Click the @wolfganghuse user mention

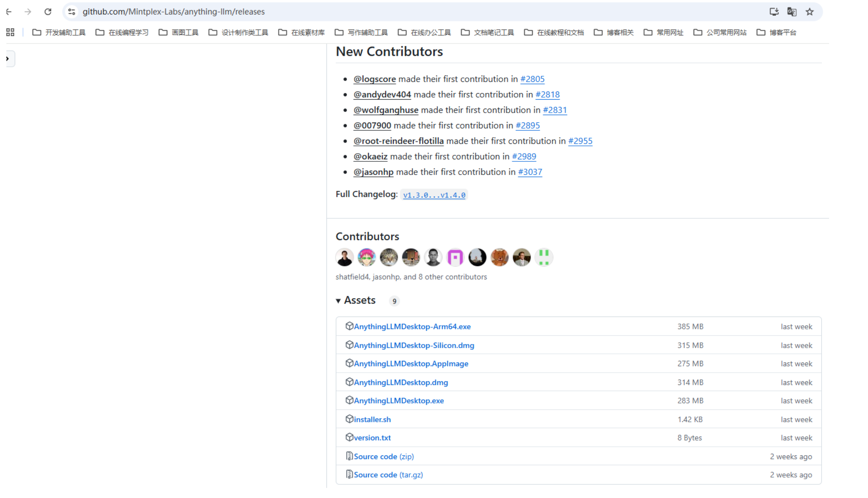click(x=386, y=110)
